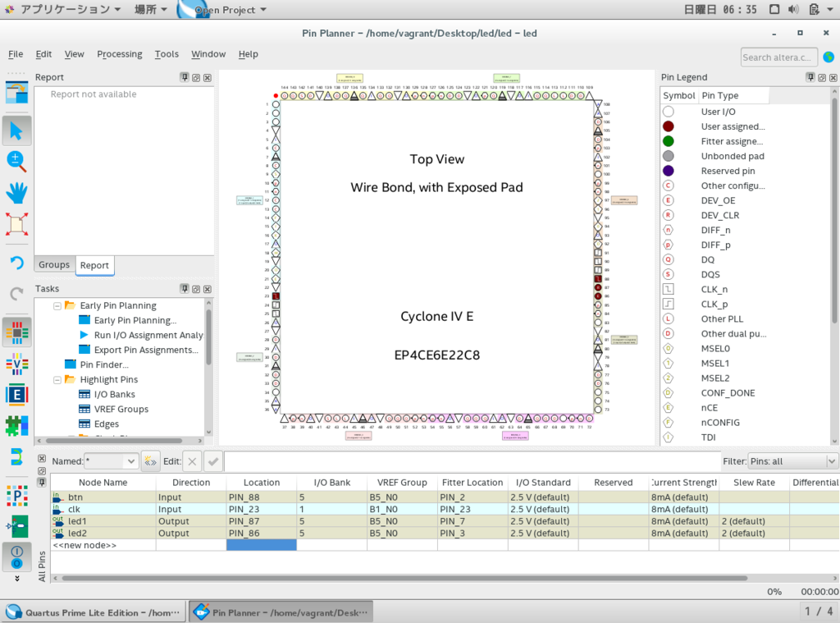Pin the Pin Legend panel

pos(810,77)
